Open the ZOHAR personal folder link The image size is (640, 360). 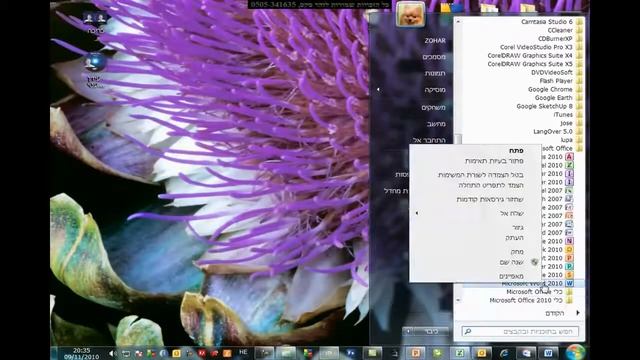[x=435, y=41]
